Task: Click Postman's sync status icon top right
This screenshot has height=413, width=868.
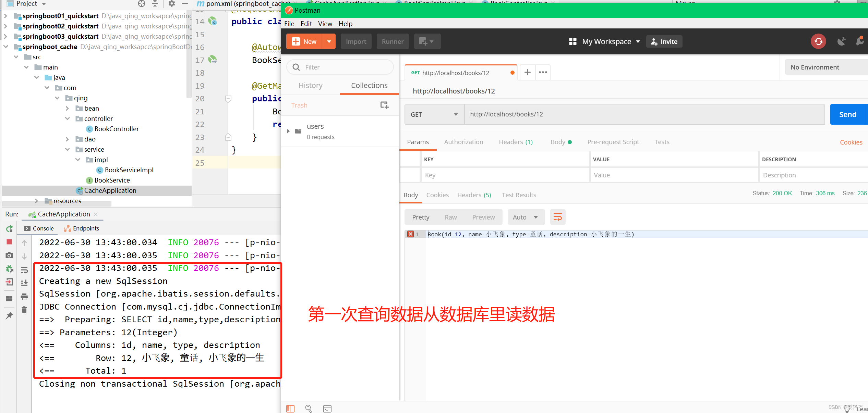Action: 818,41
